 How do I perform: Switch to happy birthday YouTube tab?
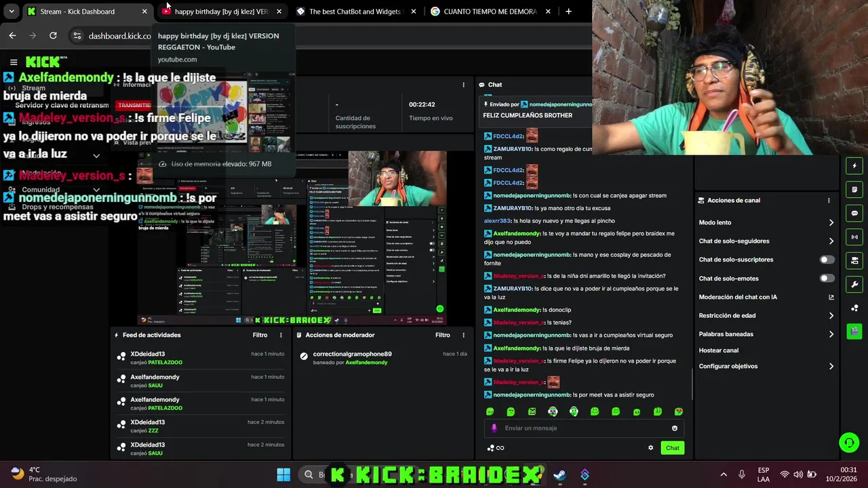[x=222, y=12]
